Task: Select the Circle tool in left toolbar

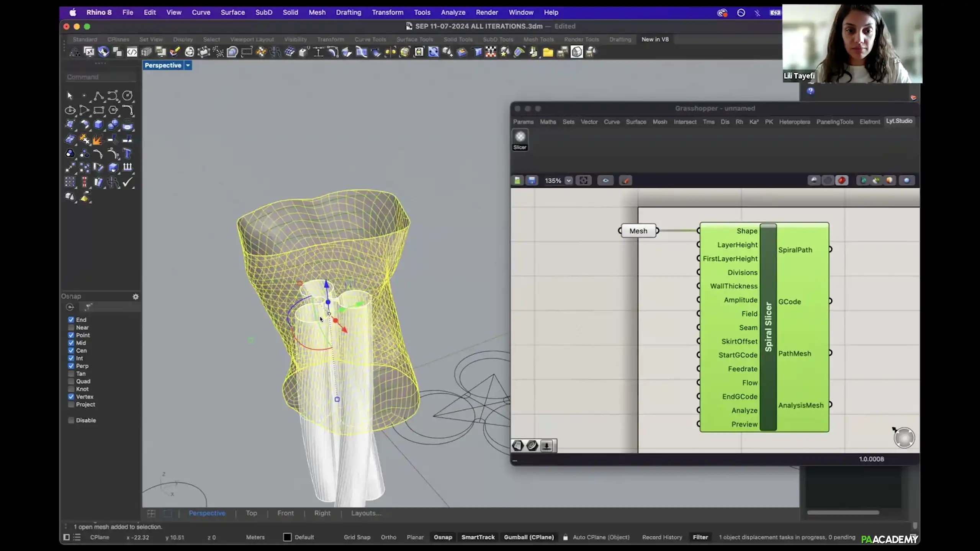Action: tap(127, 96)
